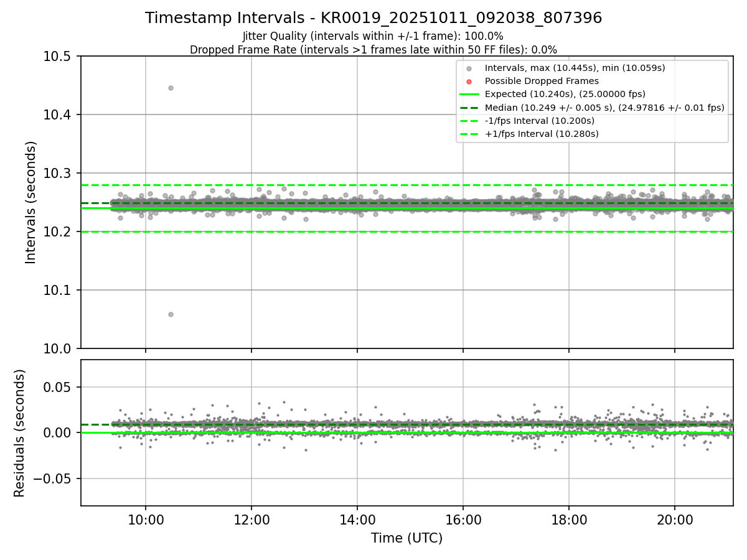Click the '16:00' x-axis tick label

click(463, 519)
